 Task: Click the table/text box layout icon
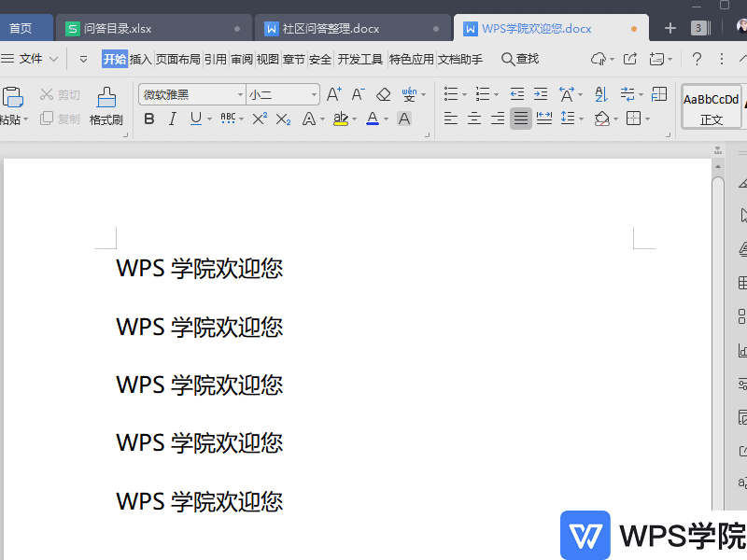(659, 94)
